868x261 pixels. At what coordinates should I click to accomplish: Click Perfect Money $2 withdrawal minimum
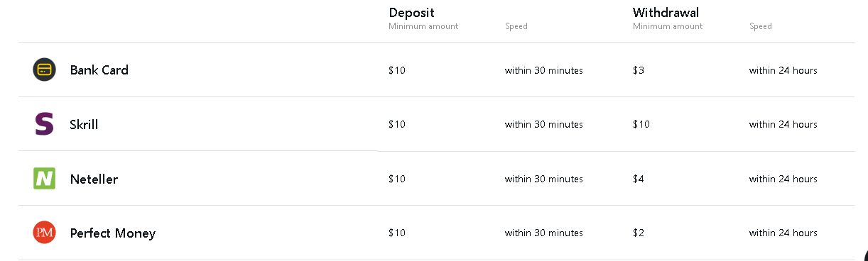[x=639, y=233]
